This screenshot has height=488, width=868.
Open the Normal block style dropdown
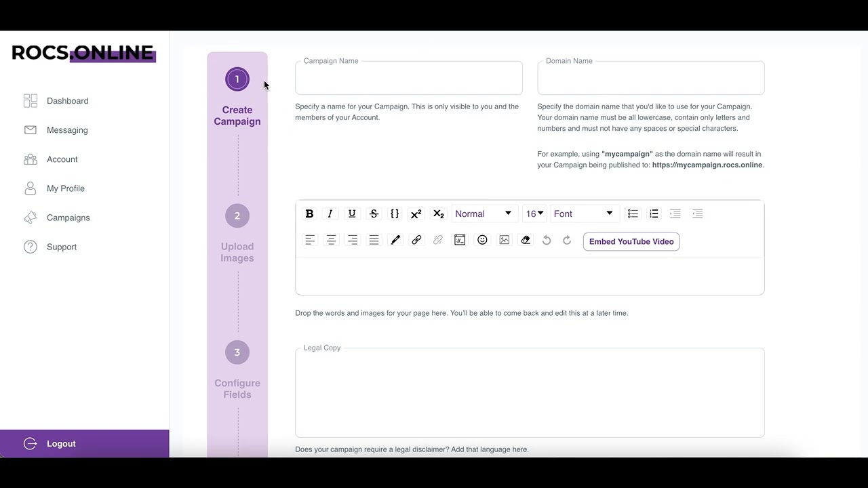coord(484,213)
